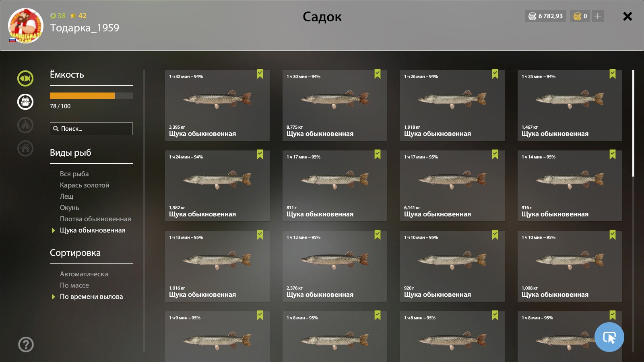Filter by Карась золотой
Image resolution: width=644 pixels, height=362 pixels.
85,185
